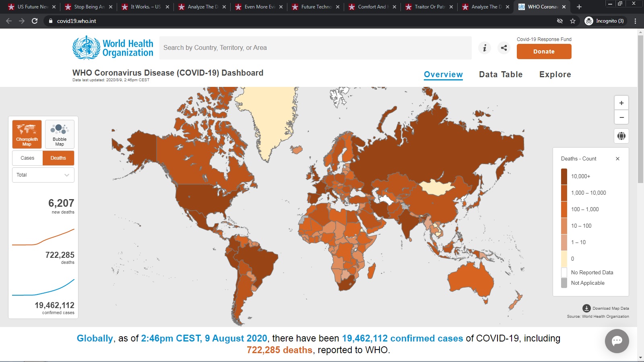This screenshot has height=362, width=644.
Task: Click the World Health Organization logo
Action: [113, 48]
